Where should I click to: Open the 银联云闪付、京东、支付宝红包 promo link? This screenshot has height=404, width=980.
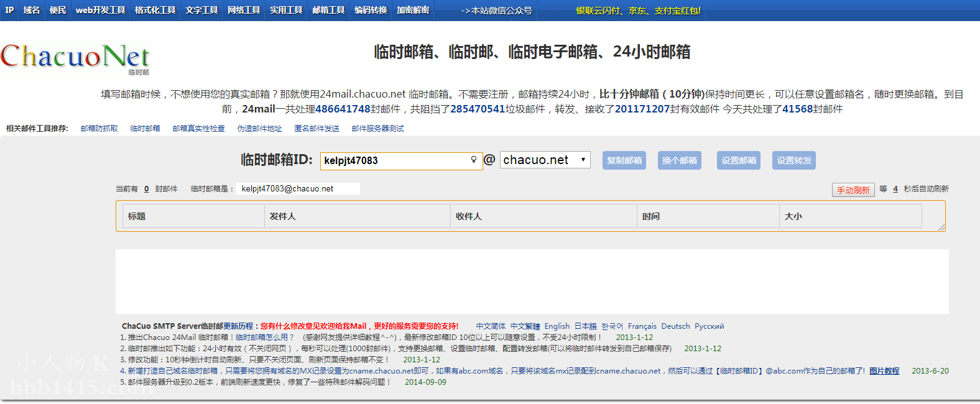(x=639, y=11)
